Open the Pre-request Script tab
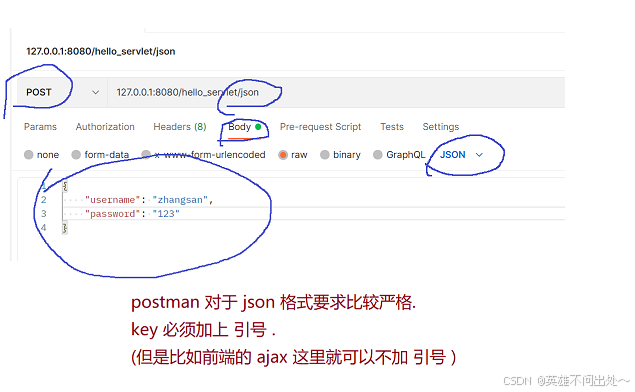Viewport: 635px width, 392px height. click(x=320, y=127)
